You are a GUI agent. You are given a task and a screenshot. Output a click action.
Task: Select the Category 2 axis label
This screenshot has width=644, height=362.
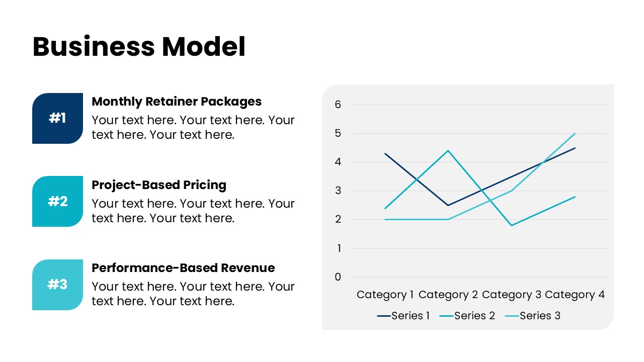point(448,295)
